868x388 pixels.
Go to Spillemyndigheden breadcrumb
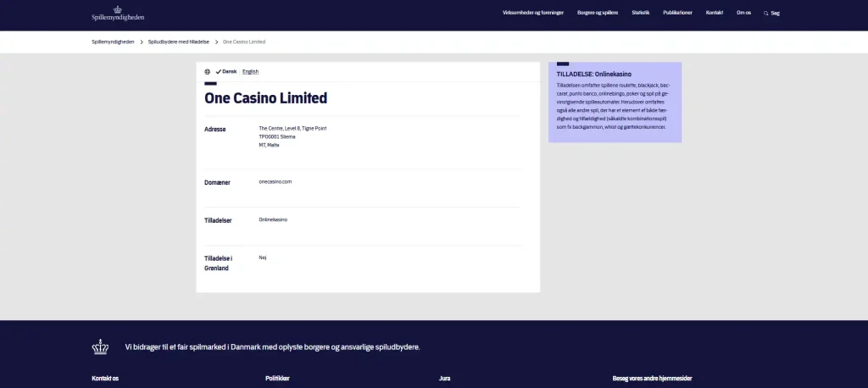[x=113, y=42]
